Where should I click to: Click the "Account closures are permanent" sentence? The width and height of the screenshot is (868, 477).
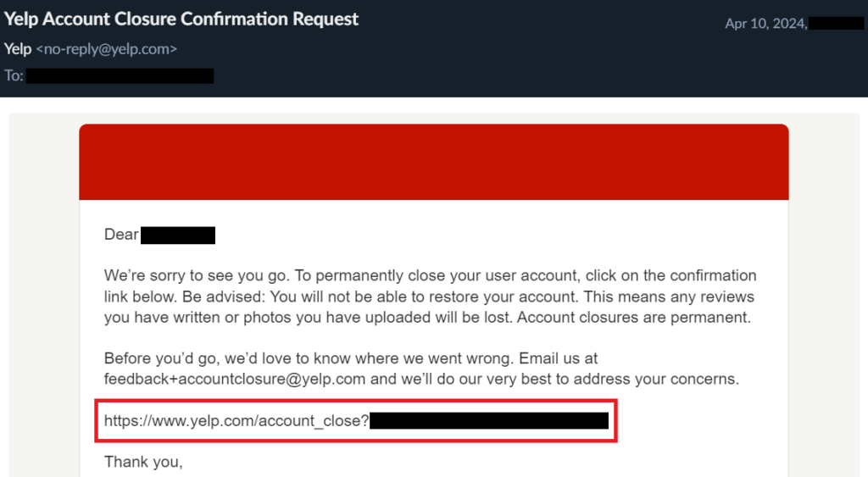point(633,318)
